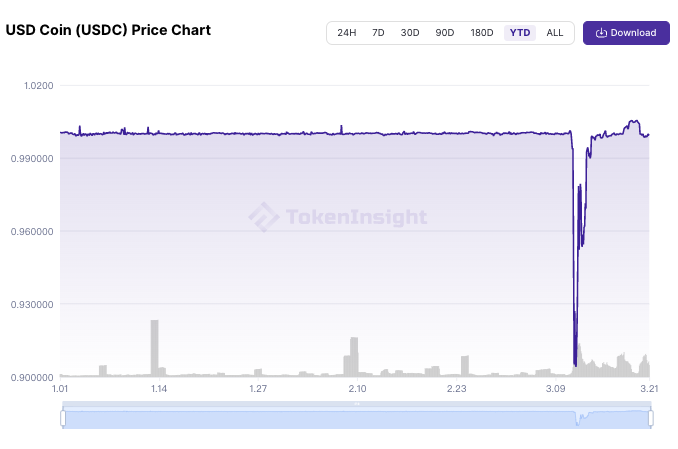Select the 24H time range
This screenshot has width=678, height=449.
tap(346, 33)
